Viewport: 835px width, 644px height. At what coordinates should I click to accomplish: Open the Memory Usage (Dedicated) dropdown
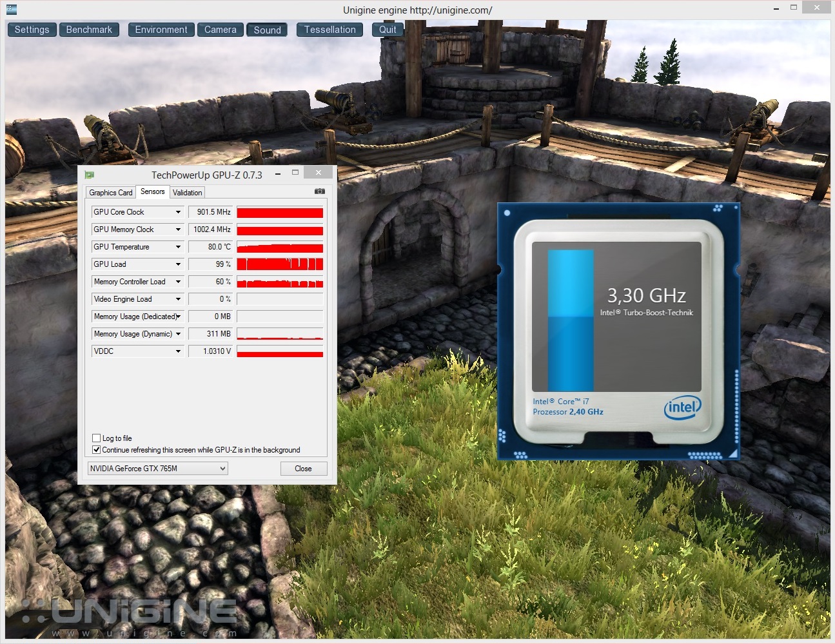pyautogui.click(x=179, y=317)
